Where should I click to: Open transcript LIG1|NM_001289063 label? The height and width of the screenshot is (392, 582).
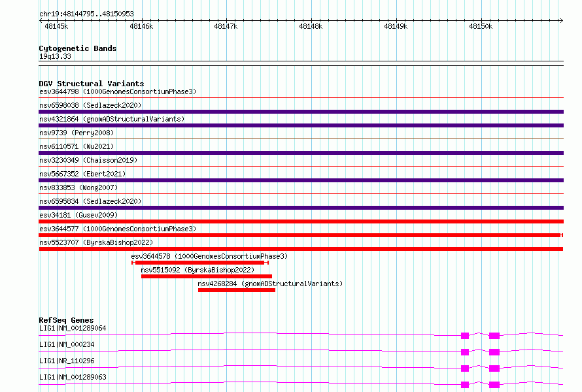click(73, 377)
